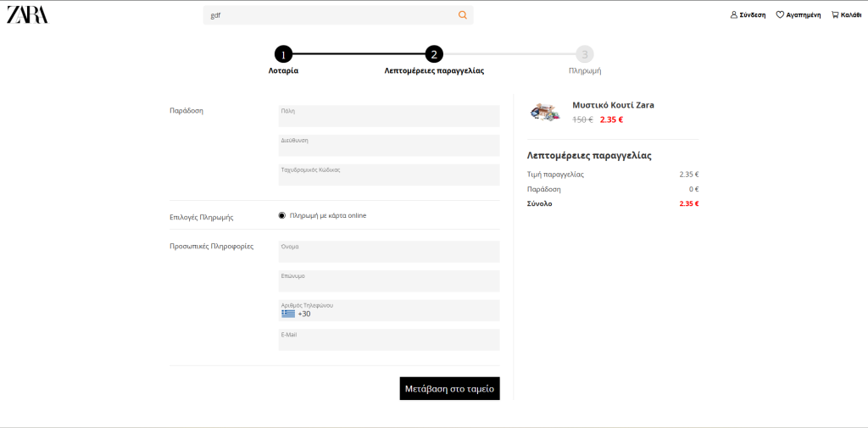Screen dimensions: 868x428
Task: Click the Προσωπικές Πληροφορίες section label
Action: coord(211,247)
